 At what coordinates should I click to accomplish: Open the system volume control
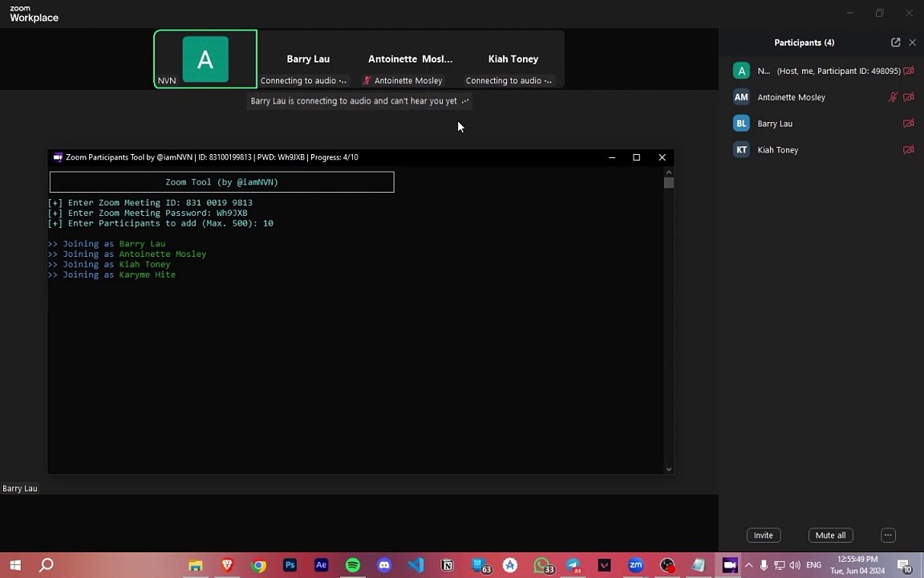pyautogui.click(x=795, y=565)
